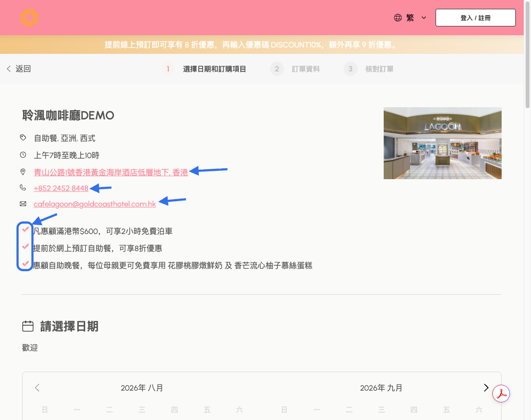Click the 歡迎 welcome text
The height and width of the screenshot is (420, 531).
coord(30,348)
